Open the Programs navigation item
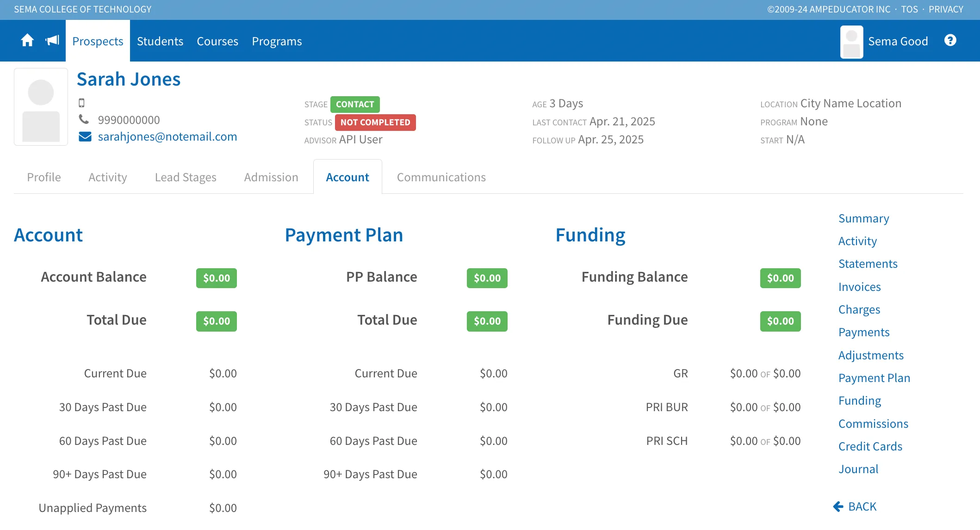The height and width of the screenshot is (530, 980). pos(277,41)
